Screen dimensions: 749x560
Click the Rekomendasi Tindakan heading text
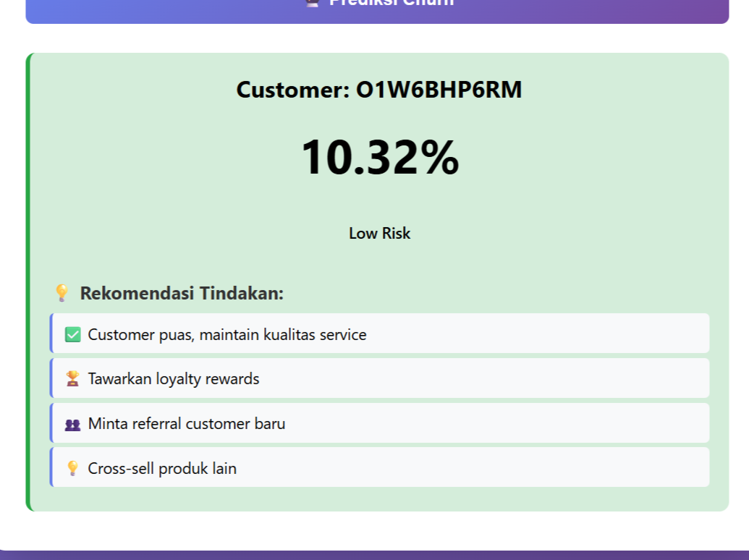coord(182,293)
